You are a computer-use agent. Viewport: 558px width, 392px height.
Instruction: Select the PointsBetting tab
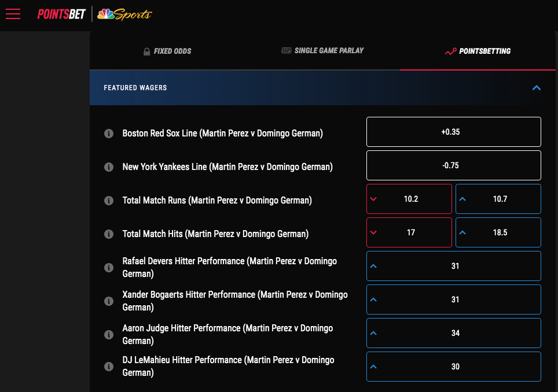pyautogui.click(x=478, y=51)
